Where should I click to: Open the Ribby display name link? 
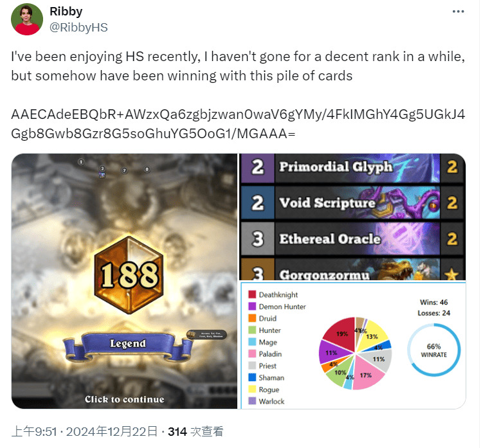point(66,12)
